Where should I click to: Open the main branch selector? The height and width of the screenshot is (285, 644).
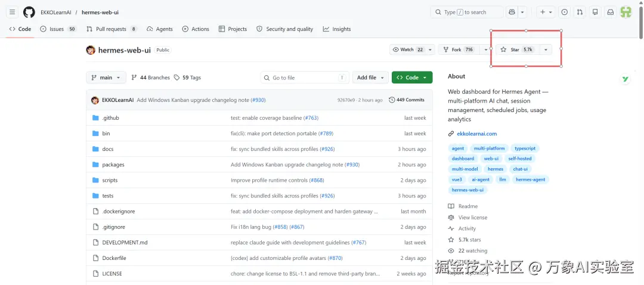click(x=106, y=78)
